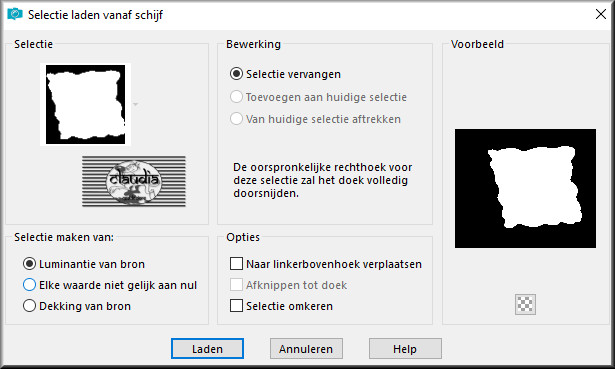Close the Selectie laden vanaf schijf dialog
Image resolution: width=615 pixels, height=369 pixels.
click(x=600, y=14)
